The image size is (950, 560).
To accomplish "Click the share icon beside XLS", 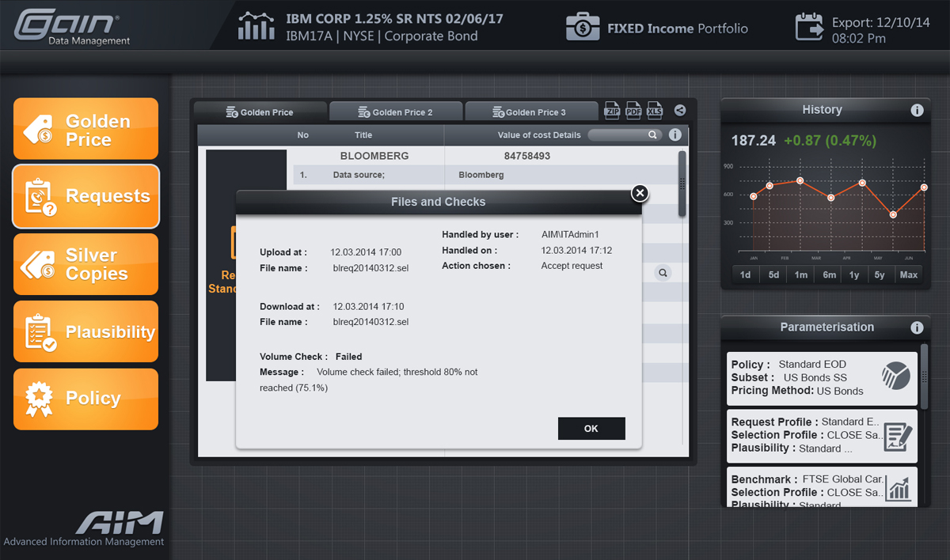I will coord(680,111).
